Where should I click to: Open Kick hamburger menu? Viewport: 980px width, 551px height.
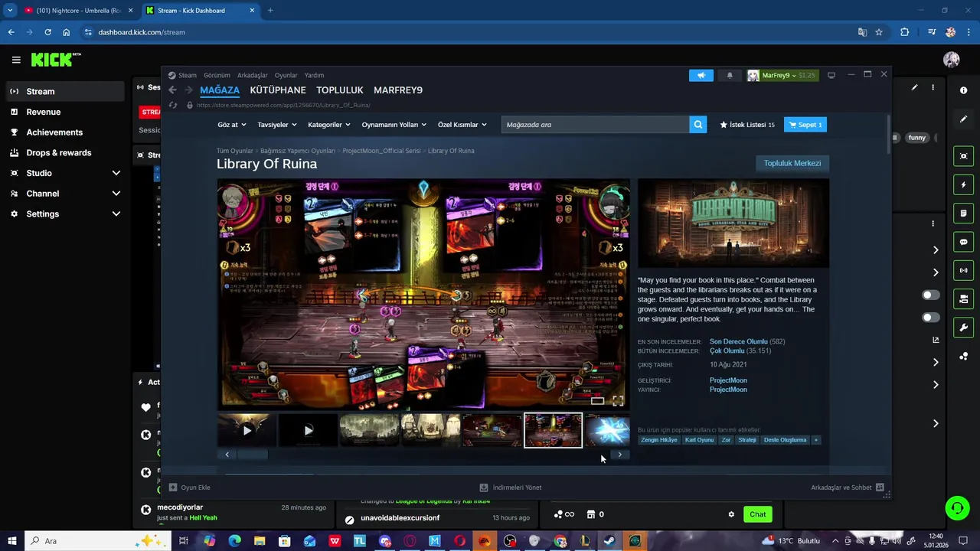pyautogui.click(x=16, y=60)
